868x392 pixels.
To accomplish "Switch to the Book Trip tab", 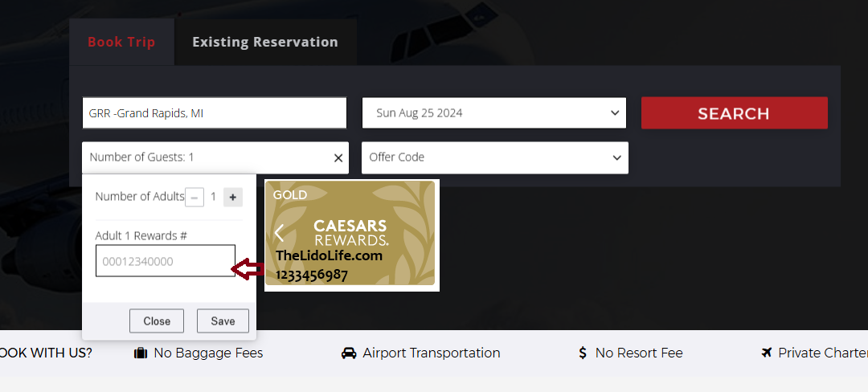I will coord(121,42).
